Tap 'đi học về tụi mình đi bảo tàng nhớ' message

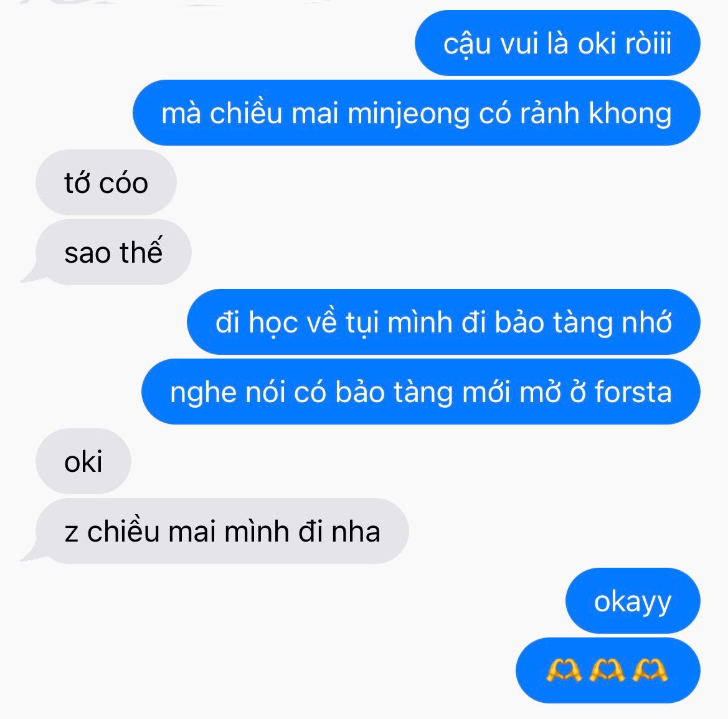click(x=443, y=322)
